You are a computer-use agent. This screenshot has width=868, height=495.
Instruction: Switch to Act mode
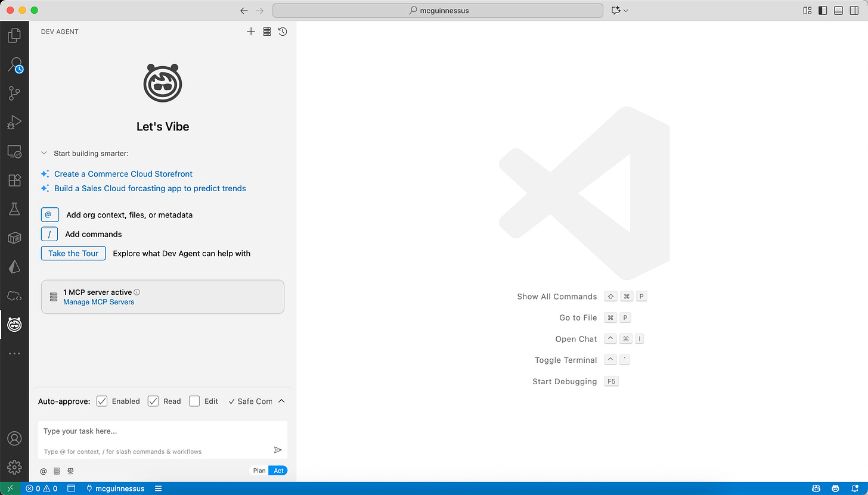point(279,471)
